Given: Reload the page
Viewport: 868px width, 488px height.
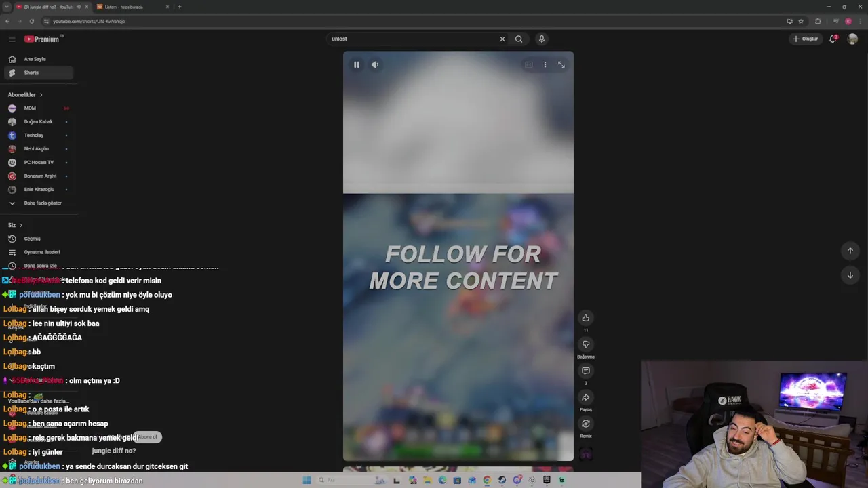Looking at the screenshot, I should coord(31,21).
